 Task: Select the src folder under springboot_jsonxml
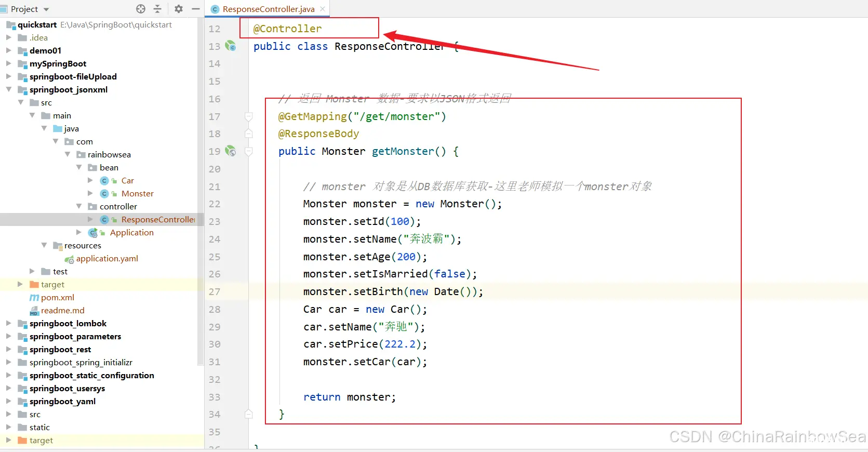tap(46, 102)
